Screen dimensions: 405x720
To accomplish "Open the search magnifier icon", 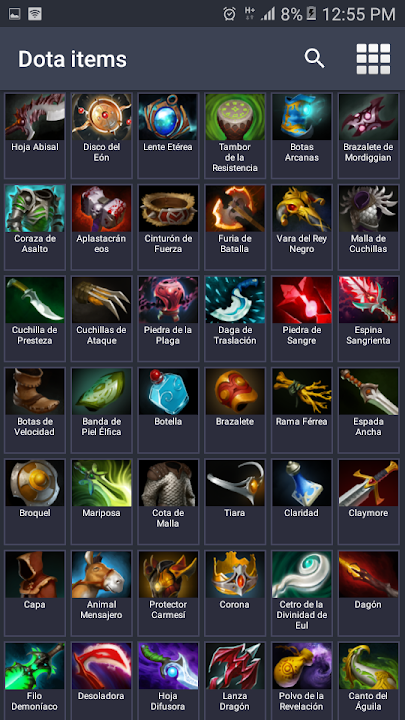I will (x=314, y=59).
